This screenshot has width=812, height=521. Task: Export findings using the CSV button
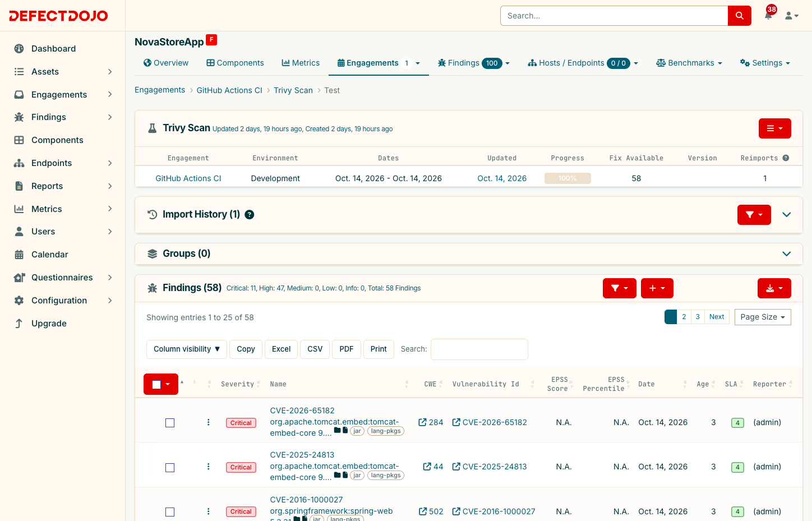point(315,349)
